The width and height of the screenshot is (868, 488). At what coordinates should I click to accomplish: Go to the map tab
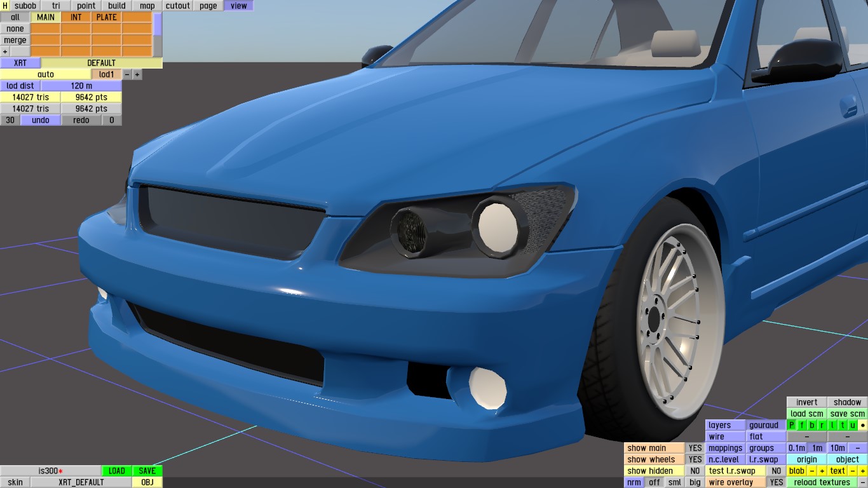147,6
